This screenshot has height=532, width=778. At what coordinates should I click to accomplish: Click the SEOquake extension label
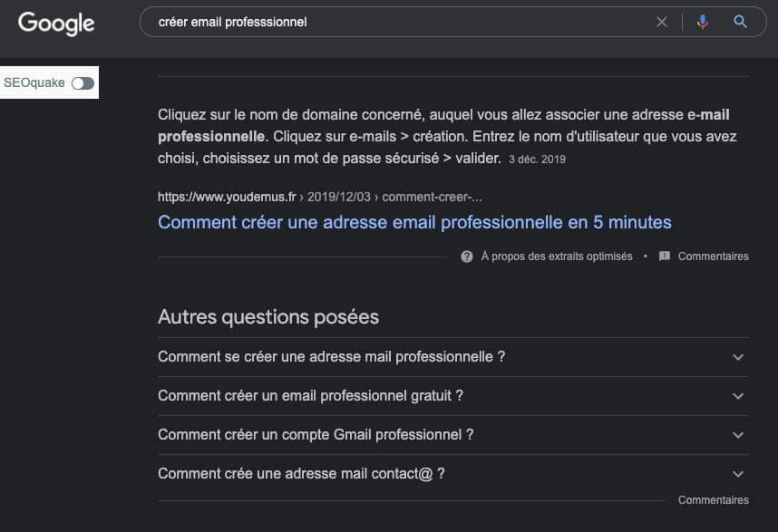tap(34, 82)
